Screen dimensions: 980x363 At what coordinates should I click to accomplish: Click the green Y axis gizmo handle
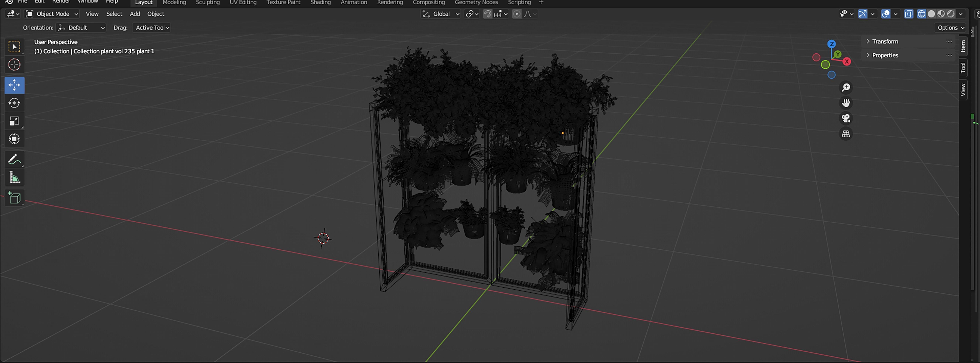point(838,55)
